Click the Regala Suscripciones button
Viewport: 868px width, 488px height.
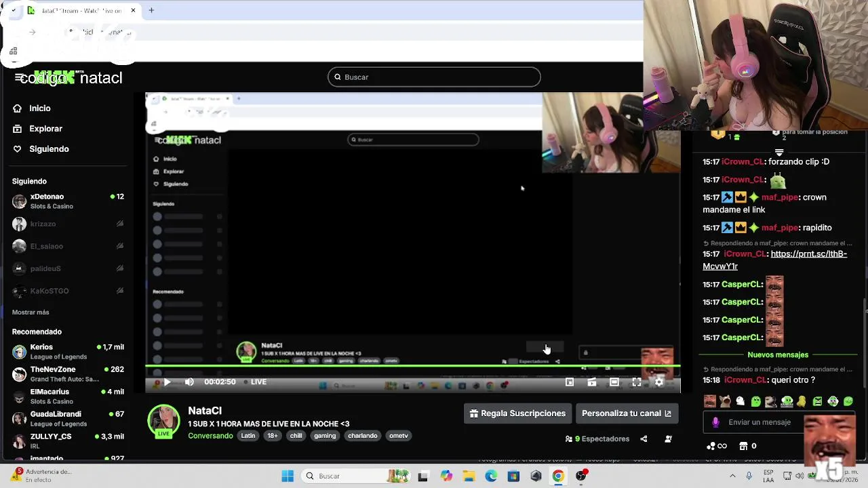517,413
